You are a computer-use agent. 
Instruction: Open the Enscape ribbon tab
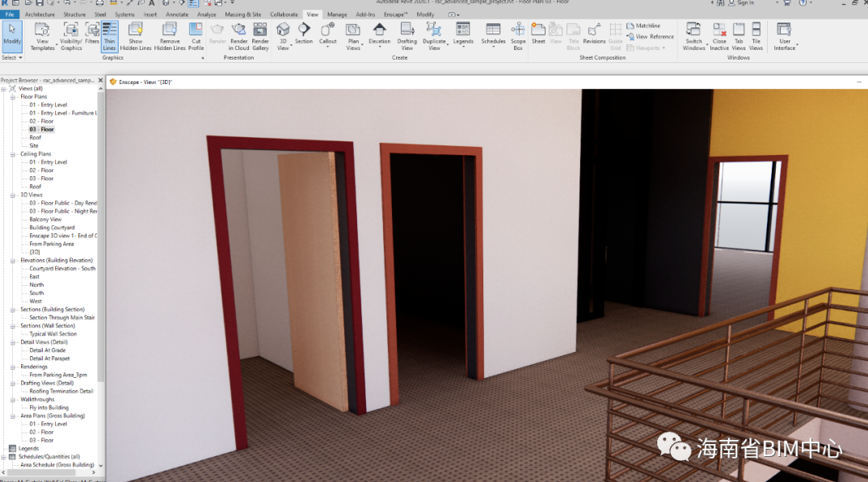[x=395, y=15]
